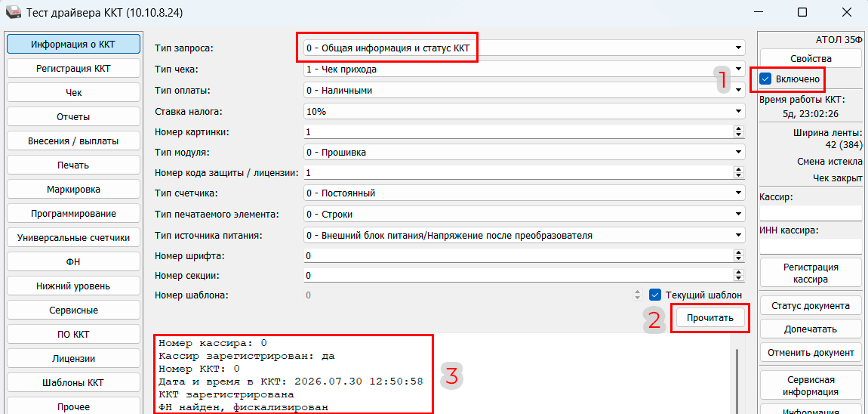Select the Сервисные section
This screenshot has height=414, width=868.
pos(73,310)
